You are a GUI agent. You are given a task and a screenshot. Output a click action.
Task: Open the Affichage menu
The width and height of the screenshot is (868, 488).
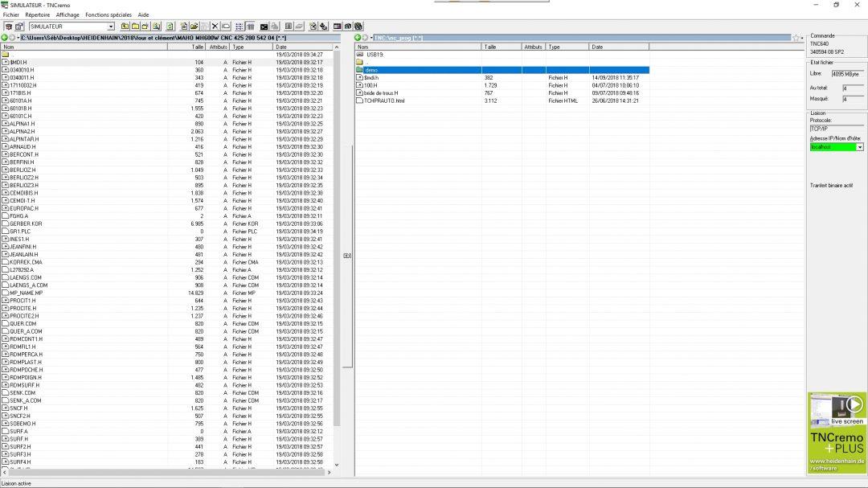pyautogui.click(x=68, y=15)
